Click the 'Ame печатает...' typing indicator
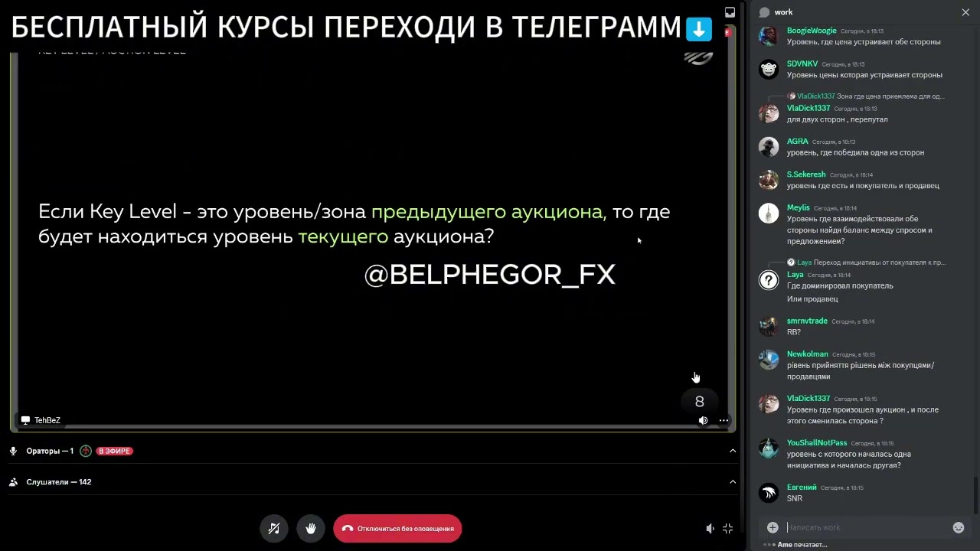980x551 pixels. (x=802, y=545)
